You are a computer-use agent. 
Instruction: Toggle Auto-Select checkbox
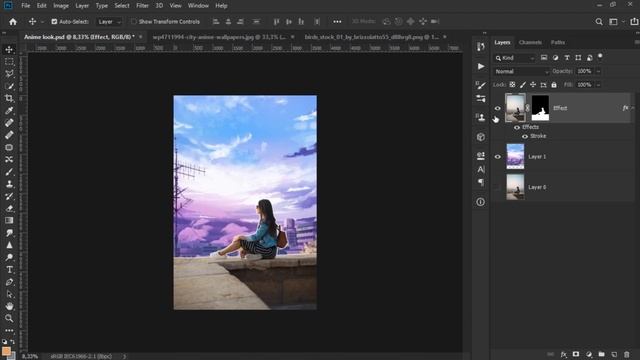click(54, 22)
